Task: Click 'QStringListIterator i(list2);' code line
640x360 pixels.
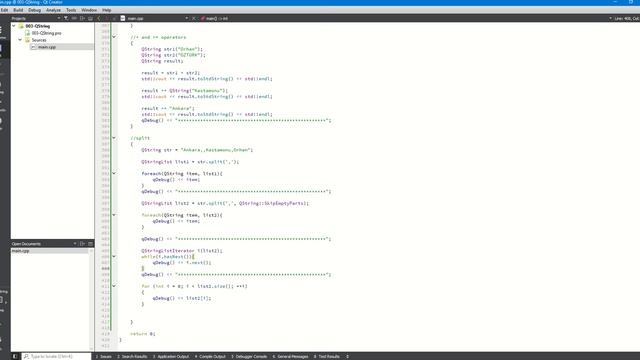Action: (182, 251)
